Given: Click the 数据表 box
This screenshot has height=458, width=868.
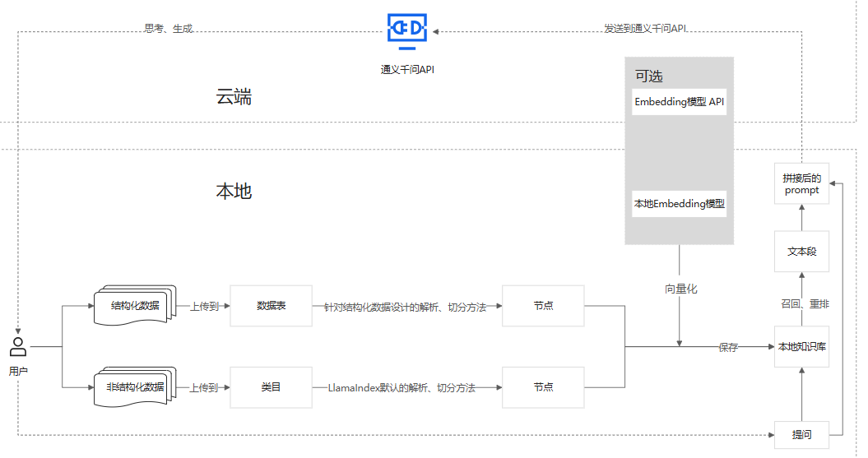Looking at the screenshot, I should [x=272, y=306].
